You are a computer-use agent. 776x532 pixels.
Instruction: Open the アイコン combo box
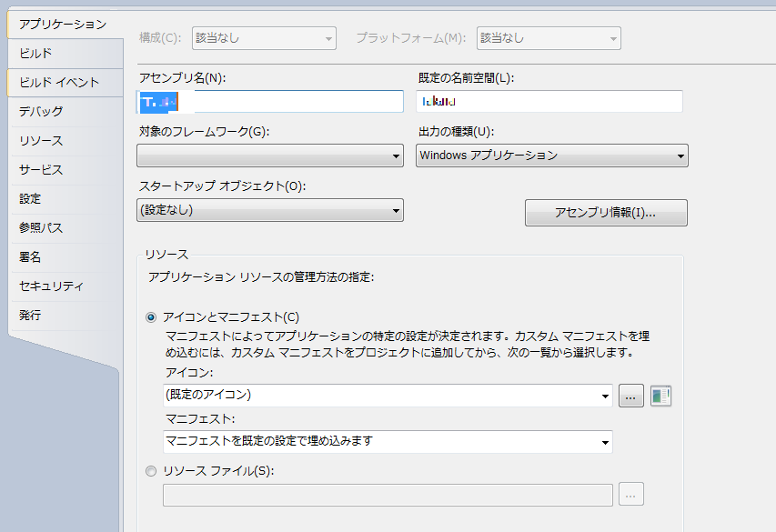pos(387,396)
